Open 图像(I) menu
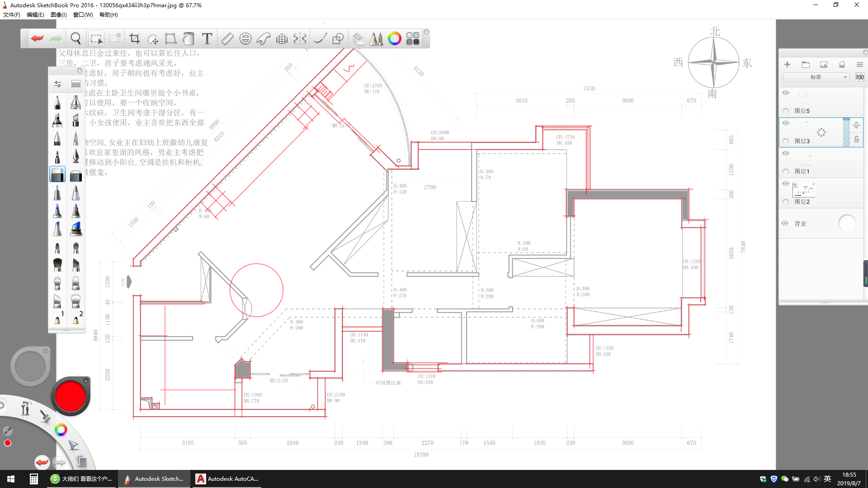The image size is (868, 488). tap(59, 15)
